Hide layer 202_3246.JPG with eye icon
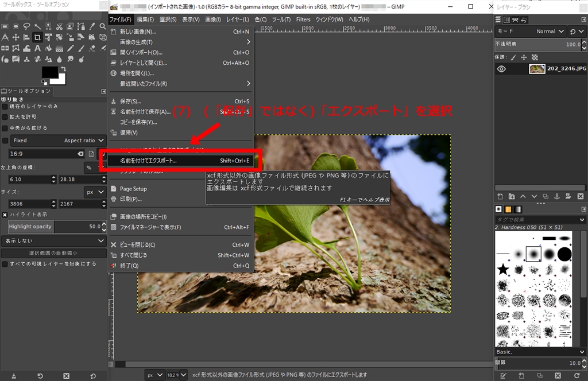The image size is (588, 381). tap(501, 69)
